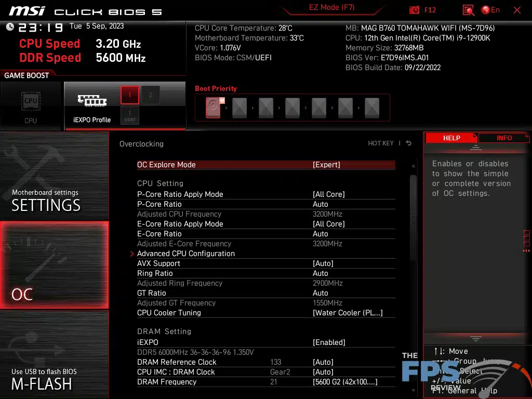532x399 pixels.
Task: Click the scroll up arrow of settings list
Action: [413, 166]
